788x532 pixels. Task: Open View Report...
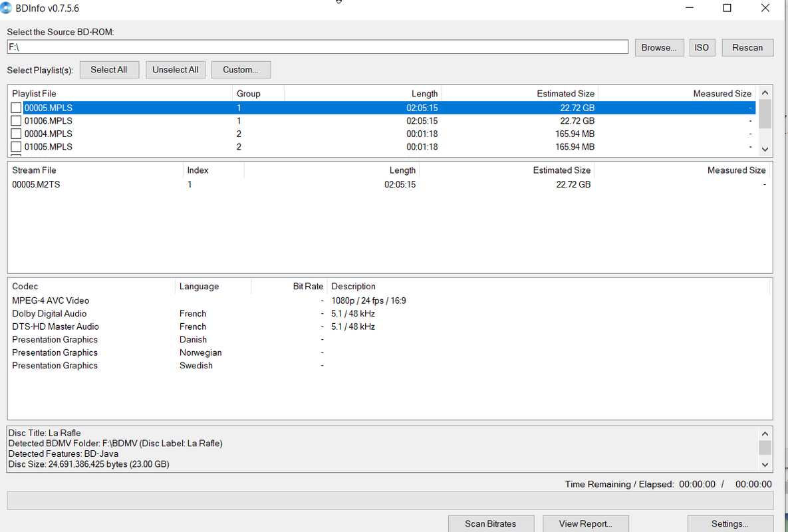(585, 523)
